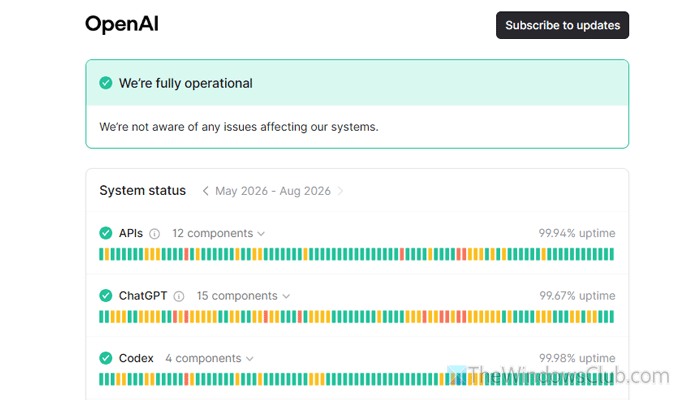Click the We're fully operational banner heading
700x400 pixels.
186,83
